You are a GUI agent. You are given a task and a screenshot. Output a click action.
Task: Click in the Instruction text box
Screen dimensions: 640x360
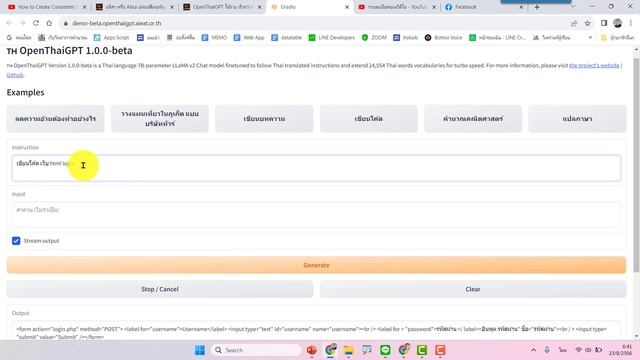click(316, 168)
